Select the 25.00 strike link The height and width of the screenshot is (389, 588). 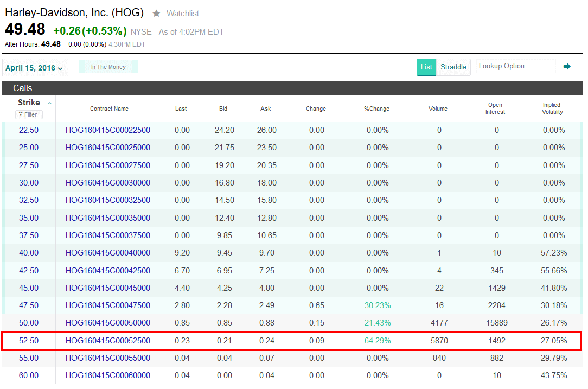tap(29, 148)
